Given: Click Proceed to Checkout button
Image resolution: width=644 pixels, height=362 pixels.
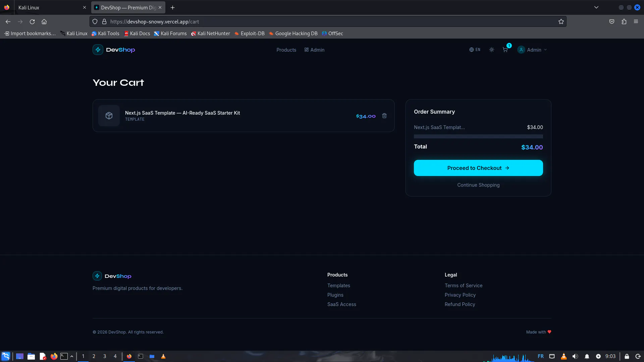Looking at the screenshot, I should [478, 168].
